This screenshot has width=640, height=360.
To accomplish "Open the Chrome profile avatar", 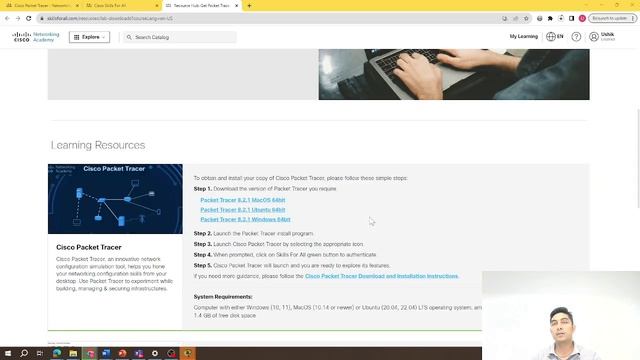I will [582, 18].
